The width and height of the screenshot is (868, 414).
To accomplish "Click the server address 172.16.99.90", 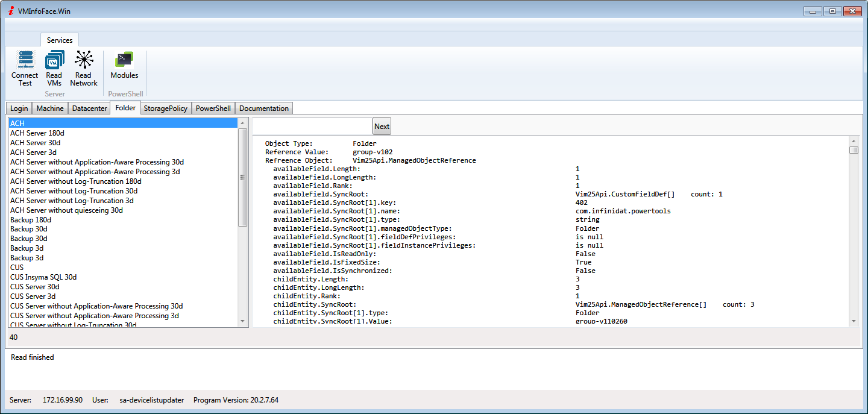I will (63, 400).
